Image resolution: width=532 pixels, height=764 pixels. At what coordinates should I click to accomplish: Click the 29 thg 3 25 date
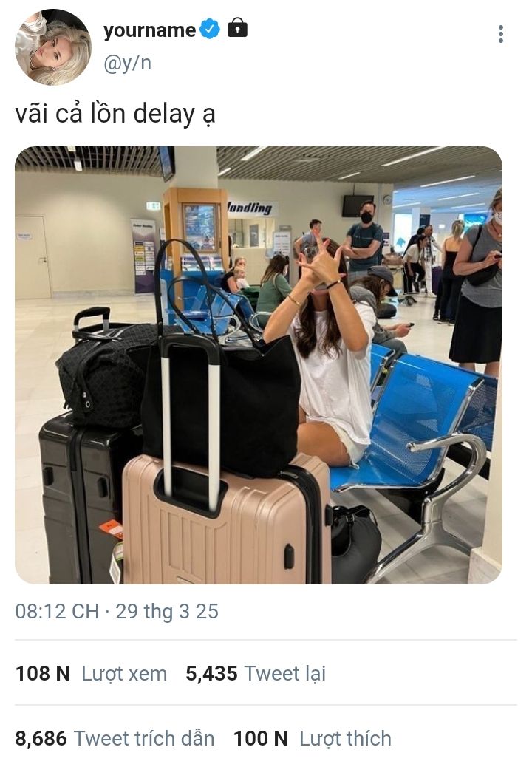[167, 612]
